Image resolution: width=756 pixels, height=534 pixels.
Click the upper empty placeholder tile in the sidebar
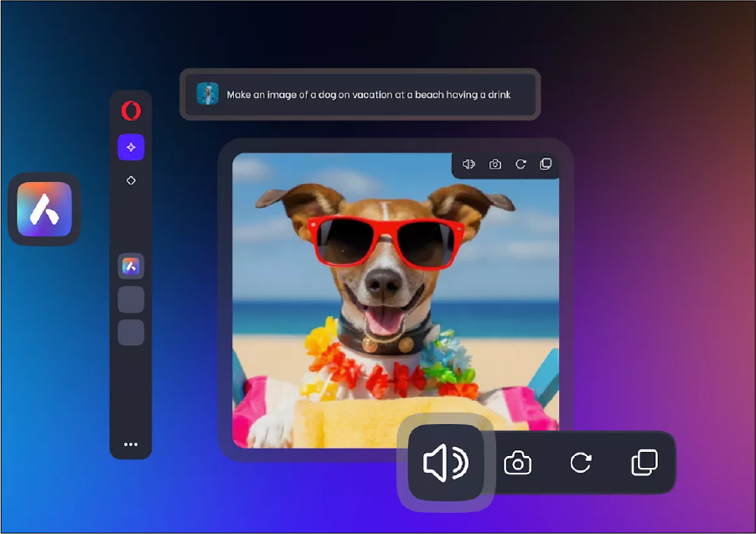coord(131,299)
